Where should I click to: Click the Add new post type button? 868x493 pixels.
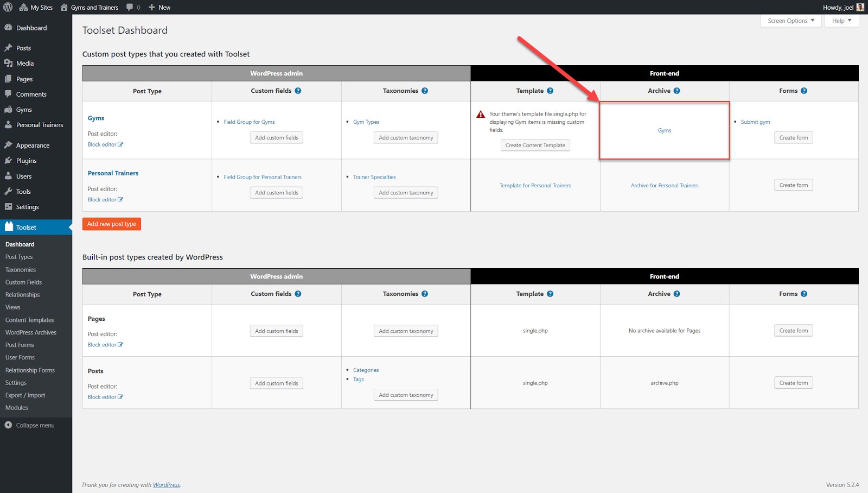click(x=111, y=224)
